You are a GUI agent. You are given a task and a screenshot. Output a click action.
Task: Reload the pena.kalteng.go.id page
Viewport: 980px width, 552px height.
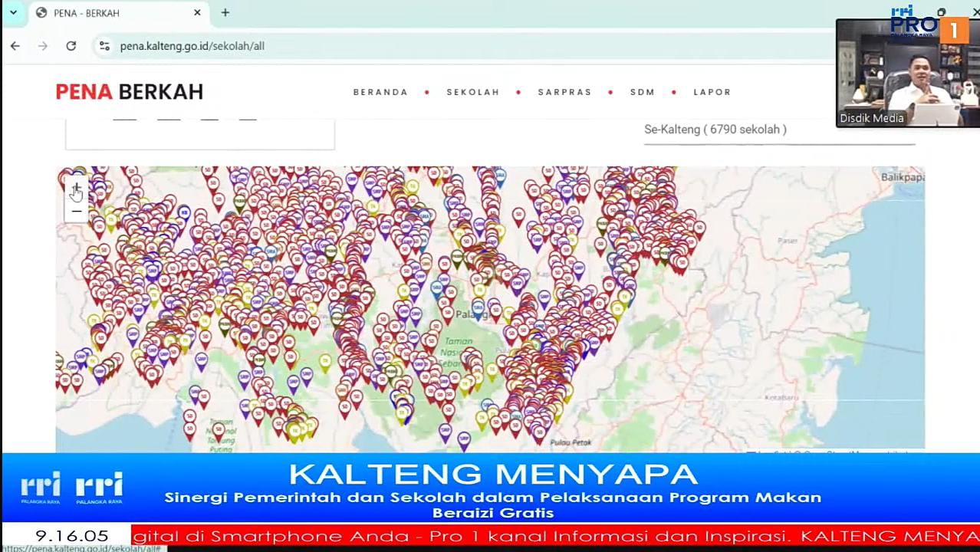[71, 46]
